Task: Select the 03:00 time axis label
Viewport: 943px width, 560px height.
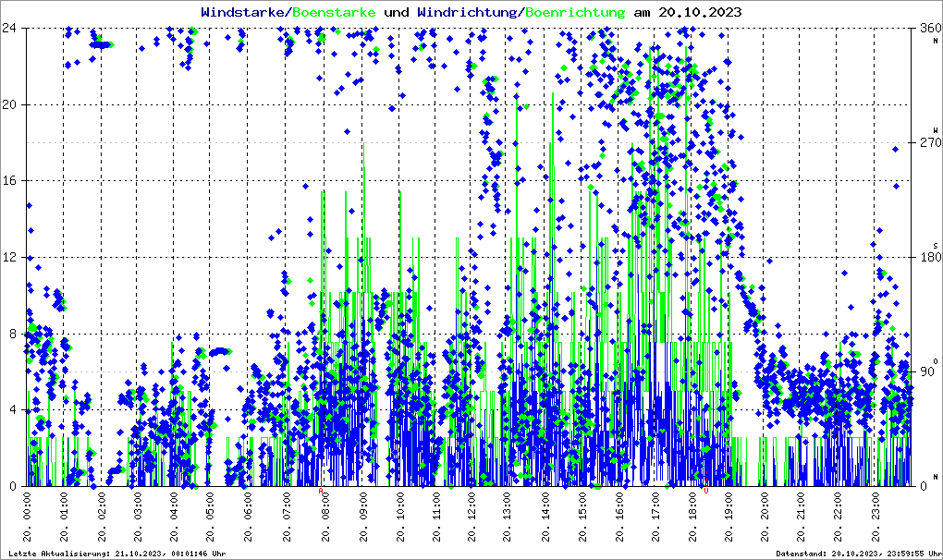Action: pyautogui.click(x=138, y=517)
